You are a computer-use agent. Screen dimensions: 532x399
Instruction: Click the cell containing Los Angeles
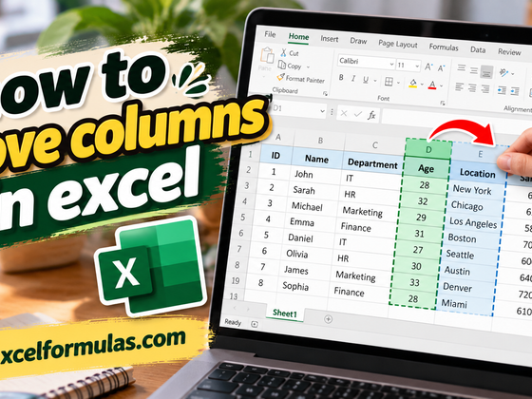473,223
